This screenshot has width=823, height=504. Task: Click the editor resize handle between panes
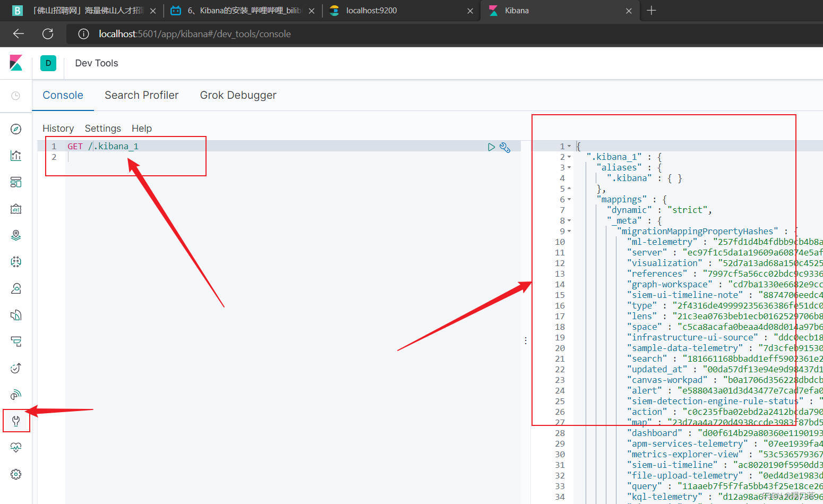click(526, 340)
